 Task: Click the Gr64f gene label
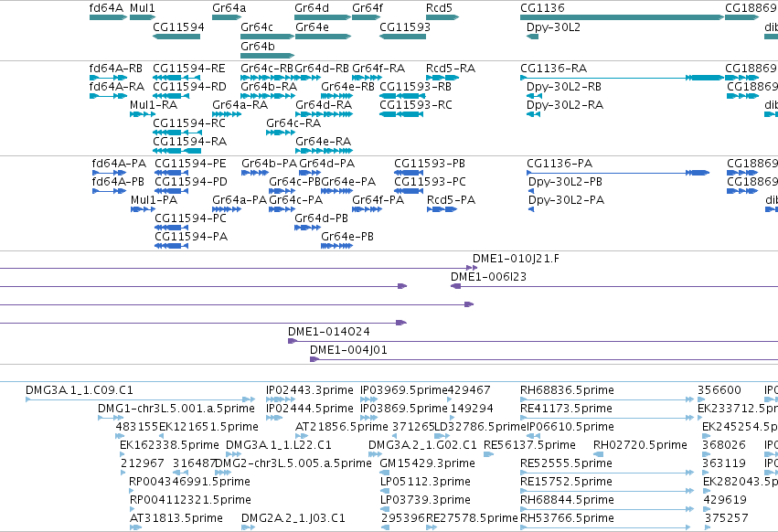pos(368,8)
